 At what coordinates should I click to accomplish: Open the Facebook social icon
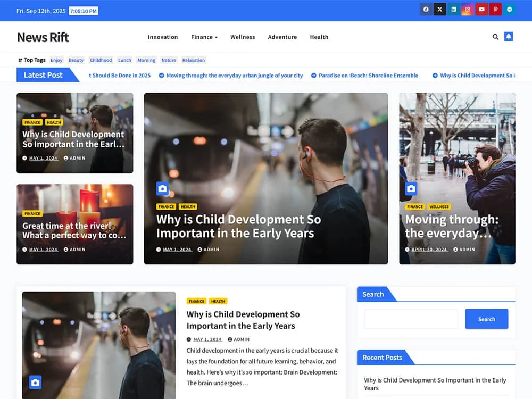[x=426, y=9]
